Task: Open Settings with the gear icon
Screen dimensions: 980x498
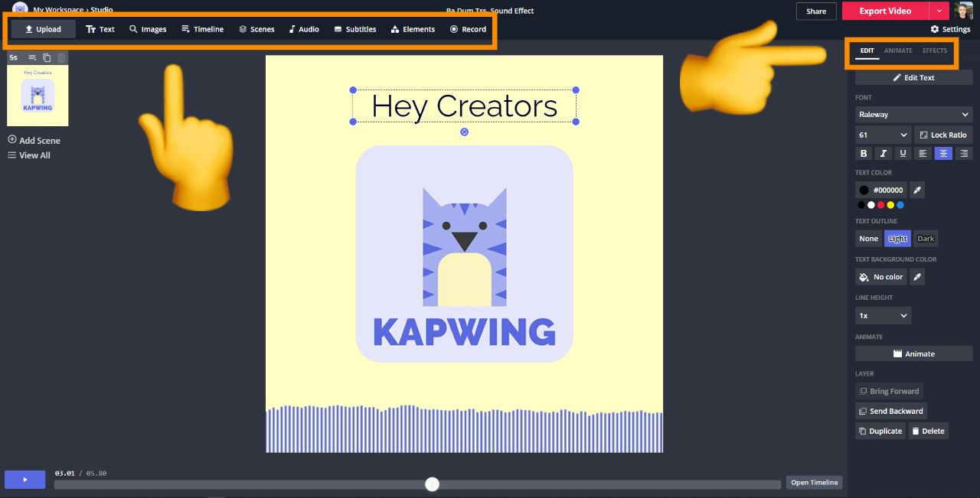Action: click(x=950, y=29)
